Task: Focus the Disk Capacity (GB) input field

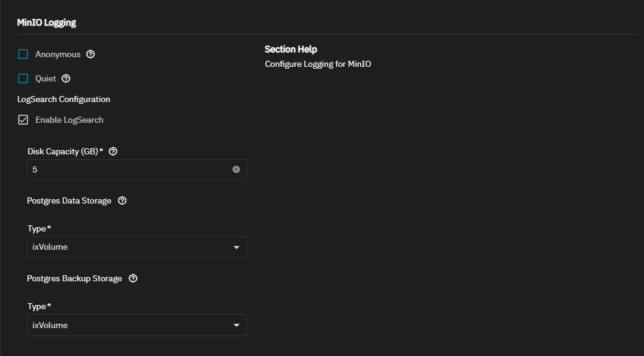Action: click(x=128, y=169)
